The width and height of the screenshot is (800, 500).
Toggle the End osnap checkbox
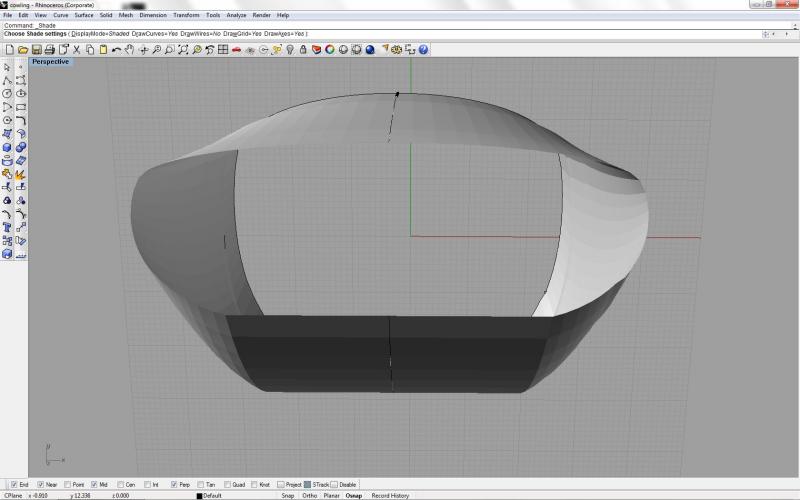pyautogui.click(x=14, y=485)
